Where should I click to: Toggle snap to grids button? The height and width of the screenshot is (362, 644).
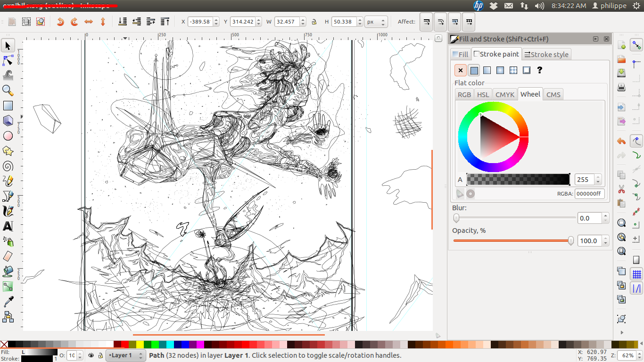coord(637,274)
